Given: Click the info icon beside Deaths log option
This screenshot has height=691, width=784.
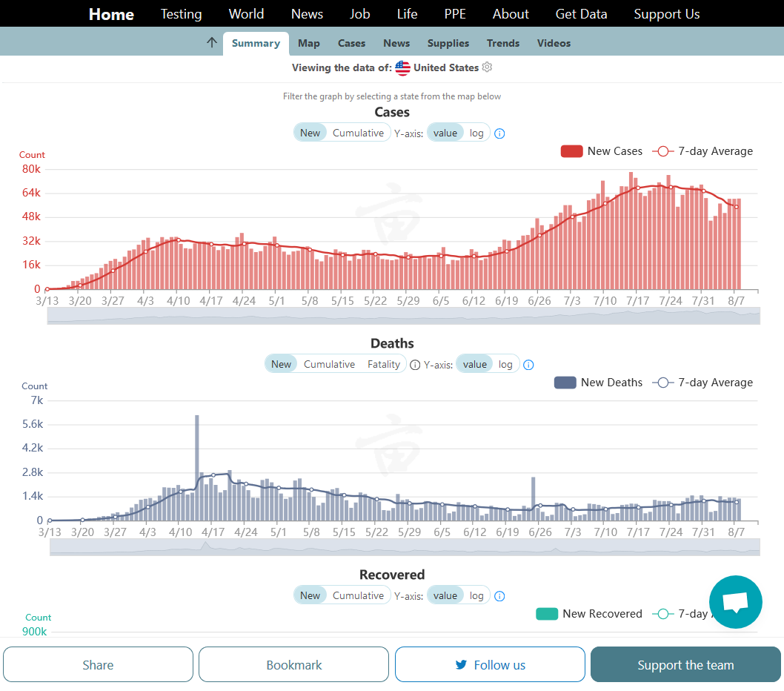Looking at the screenshot, I should pos(528,365).
